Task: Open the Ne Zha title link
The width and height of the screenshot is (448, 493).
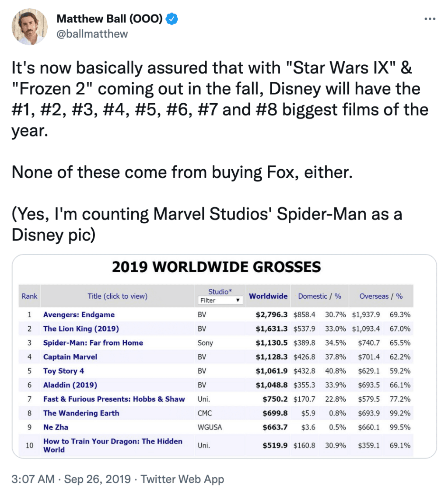Action: coord(56,427)
